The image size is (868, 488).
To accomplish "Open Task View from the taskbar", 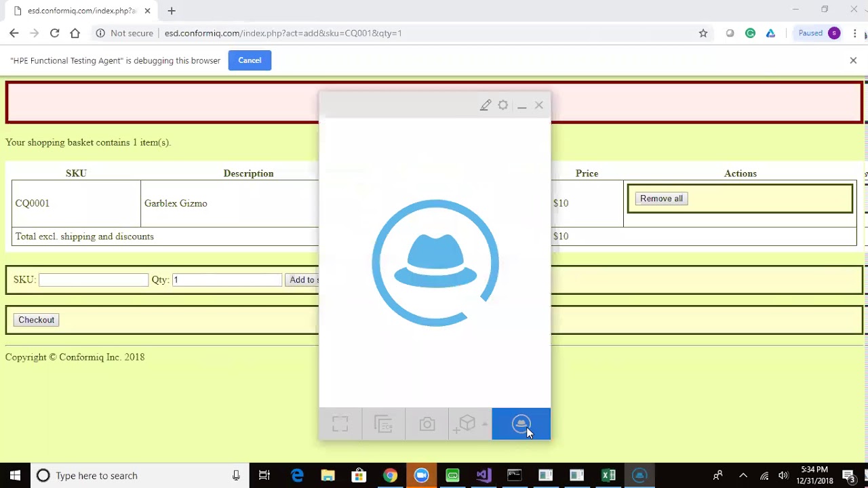I will tap(264, 475).
